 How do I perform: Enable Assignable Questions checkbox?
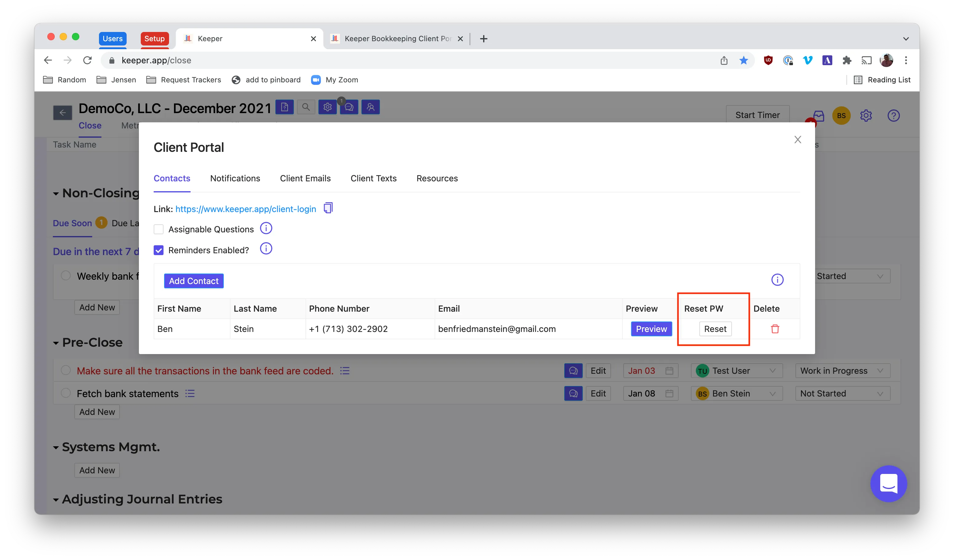coord(159,229)
